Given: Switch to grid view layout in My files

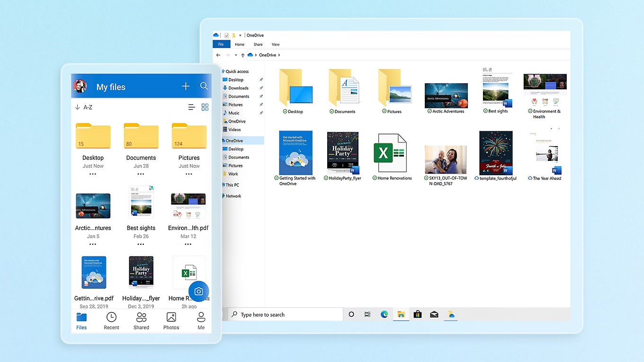Looking at the screenshot, I should tap(205, 107).
